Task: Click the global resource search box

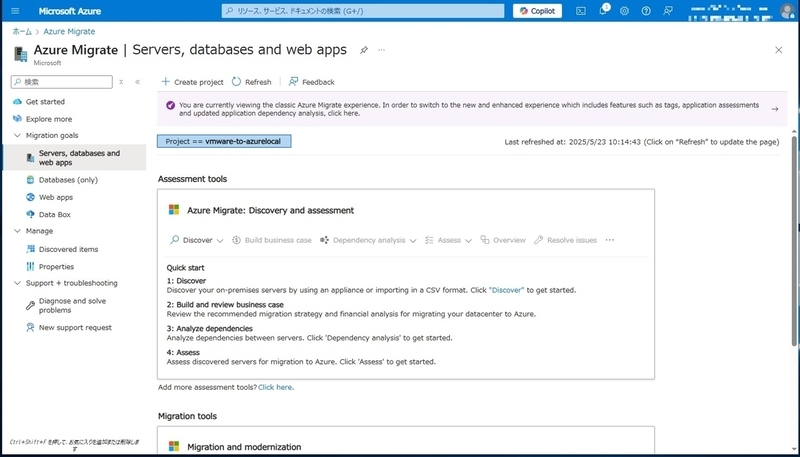Action: 363,11
